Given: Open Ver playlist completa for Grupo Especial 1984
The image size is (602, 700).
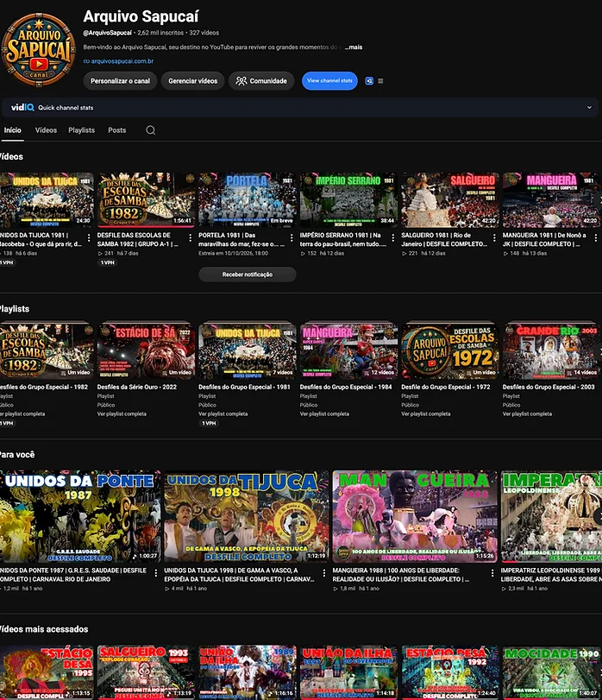Looking at the screenshot, I should click(x=324, y=413).
